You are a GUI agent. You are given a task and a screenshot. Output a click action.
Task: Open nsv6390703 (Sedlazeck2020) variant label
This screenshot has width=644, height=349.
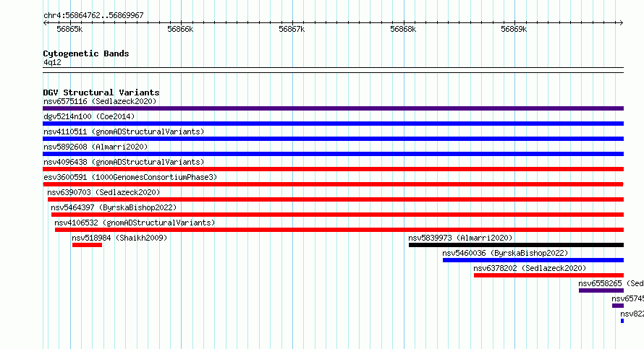coord(103,192)
